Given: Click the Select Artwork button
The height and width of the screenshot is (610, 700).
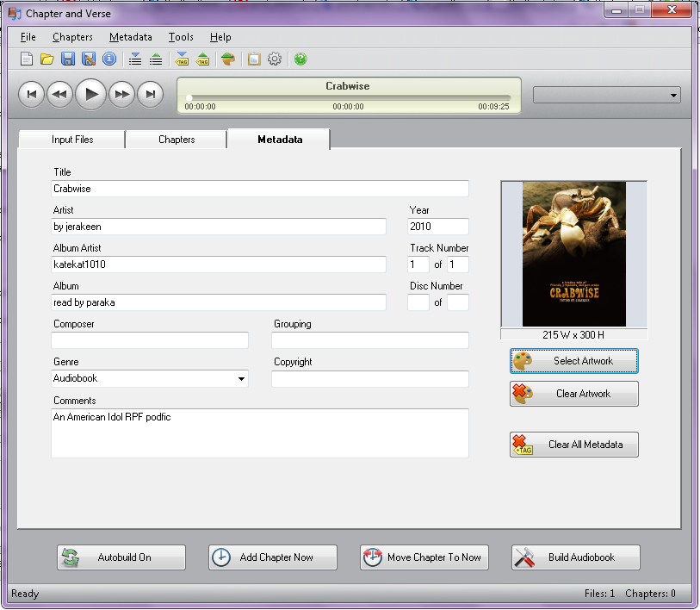Looking at the screenshot, I should [573, 361].
